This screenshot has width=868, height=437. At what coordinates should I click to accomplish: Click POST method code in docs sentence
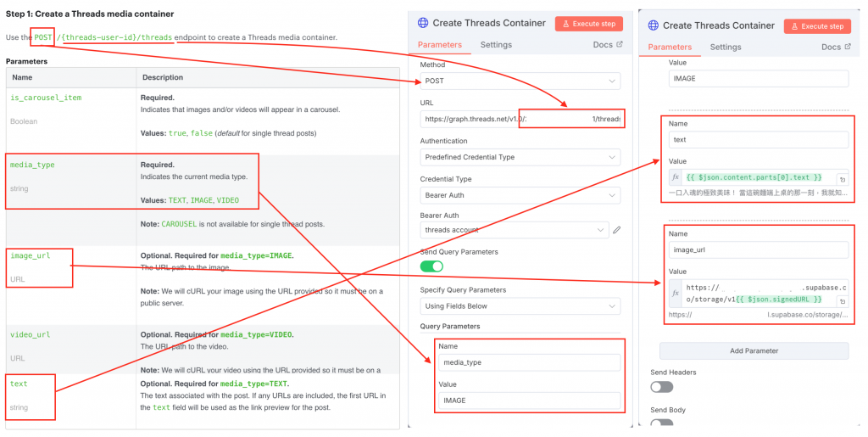click(42, 37)
